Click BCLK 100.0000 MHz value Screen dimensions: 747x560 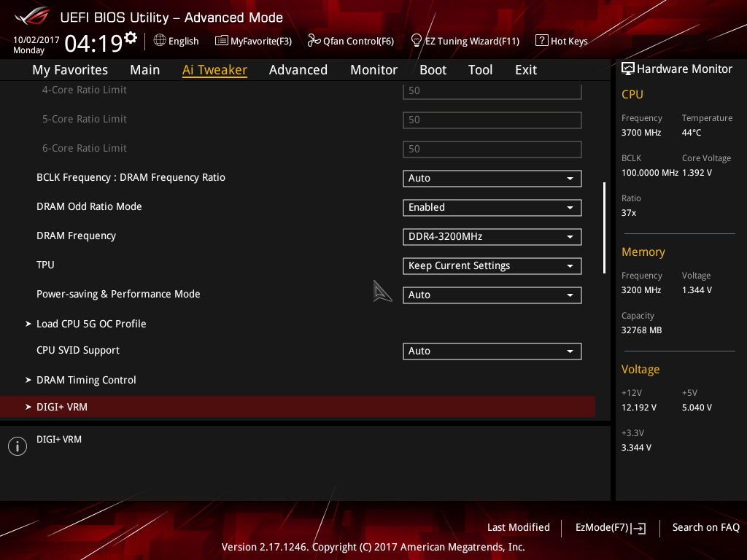[649, 173]
